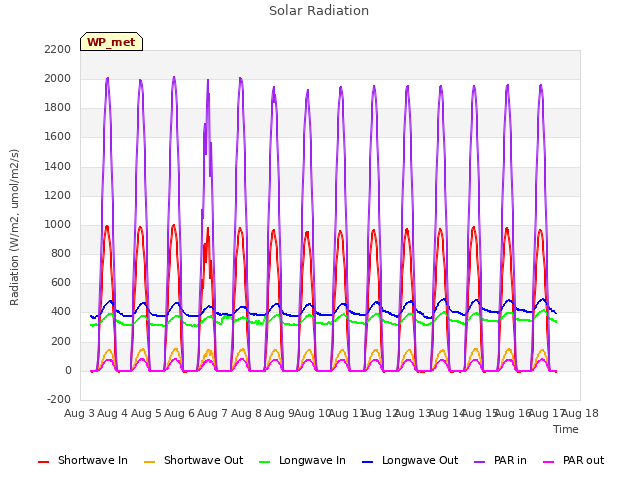
Task: Select the PAR in legend label
Action: click(x=510, y=460)
